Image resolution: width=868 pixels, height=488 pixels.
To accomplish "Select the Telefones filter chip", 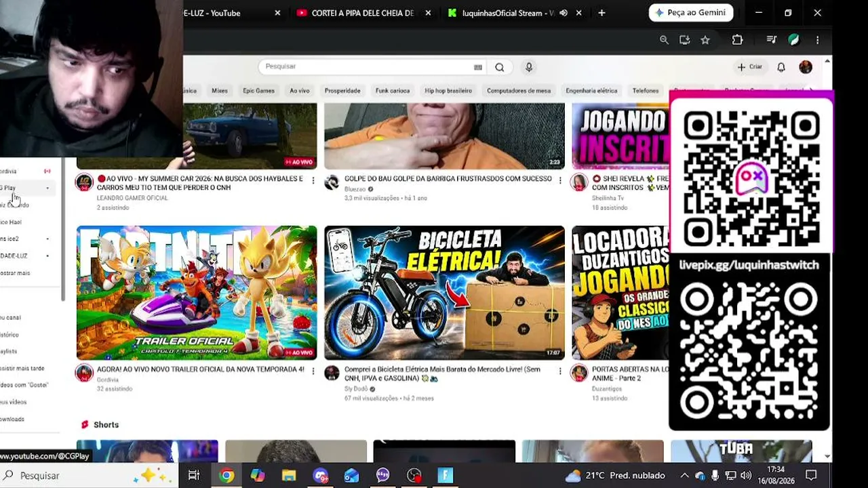I will point(646,91).
